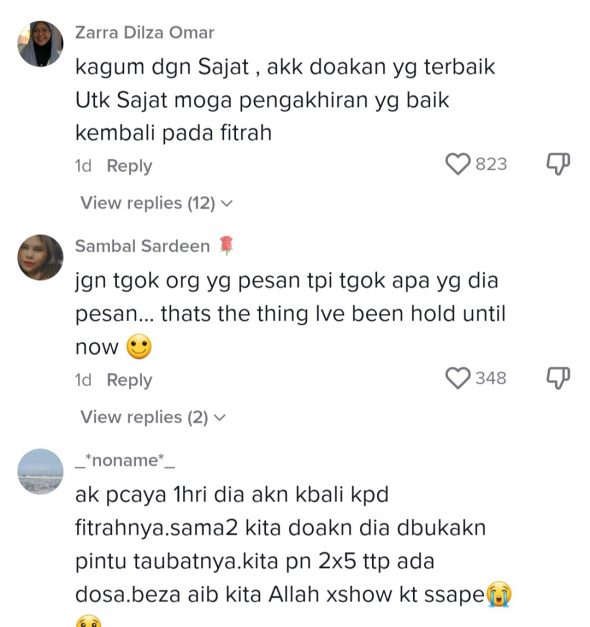Like Sambal Sardeen's comment heart icon
This screenshot has height=627, width=590.
click(458, 378)
